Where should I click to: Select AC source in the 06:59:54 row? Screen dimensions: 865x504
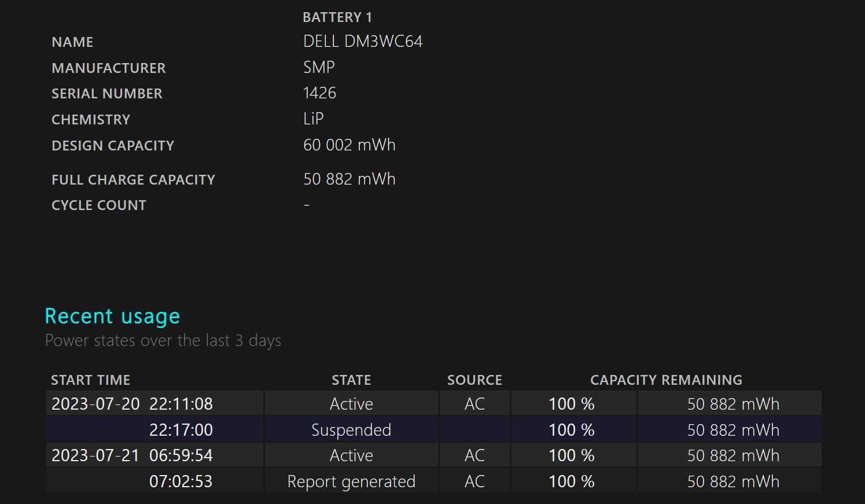474,455
